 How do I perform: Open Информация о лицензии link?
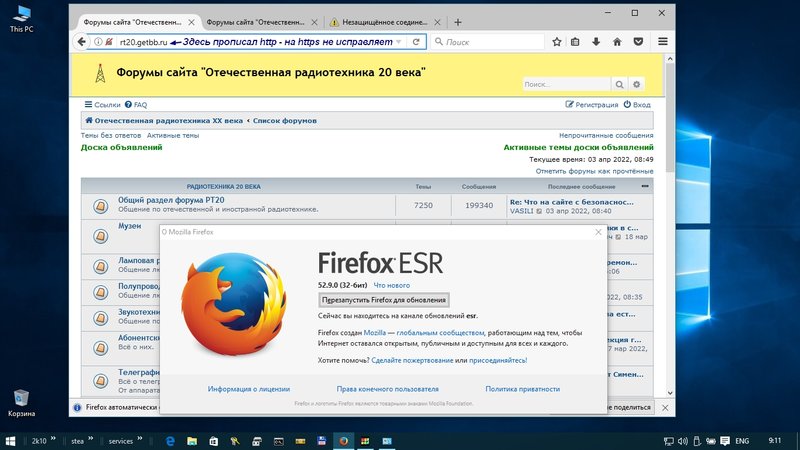(x=248, y=389)
